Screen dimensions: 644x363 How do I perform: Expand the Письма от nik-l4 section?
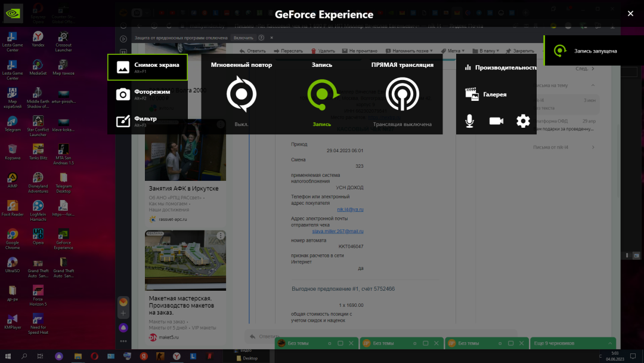point(593,147)
